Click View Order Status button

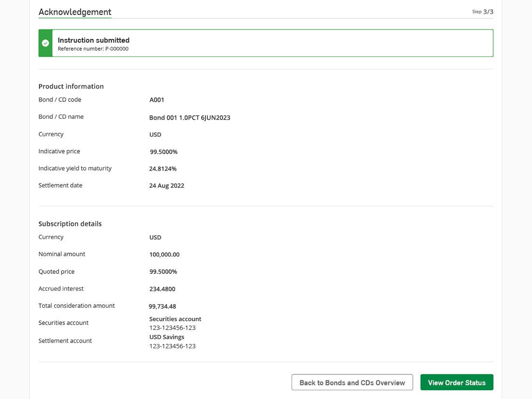click(x=457, y=383)
